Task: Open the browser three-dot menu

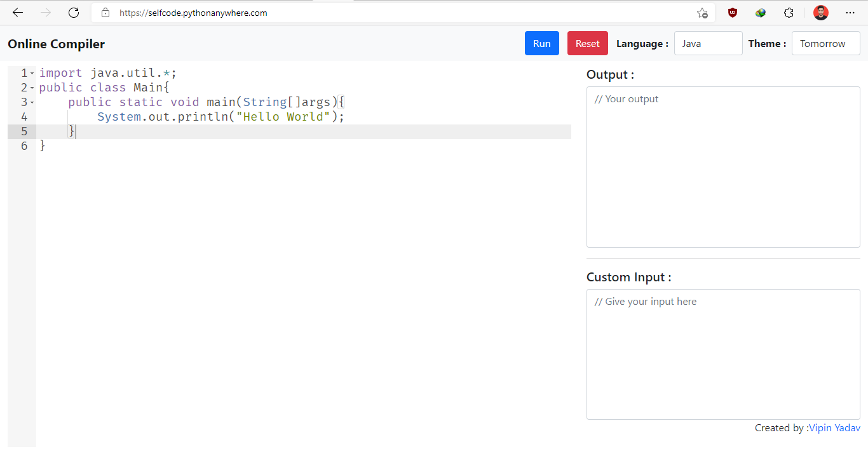Action: (x=850, y=12)
